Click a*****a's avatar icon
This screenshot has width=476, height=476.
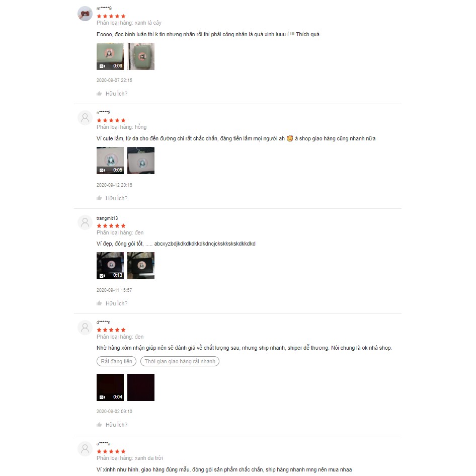click(x=85, y=449)
